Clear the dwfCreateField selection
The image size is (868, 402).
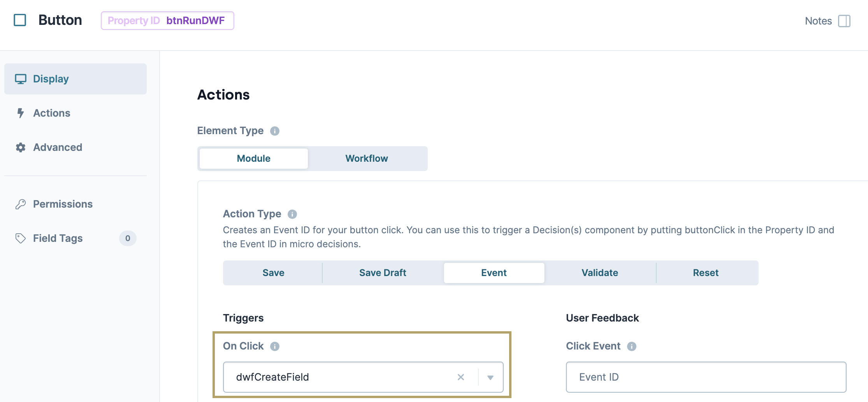pos(461,377)
